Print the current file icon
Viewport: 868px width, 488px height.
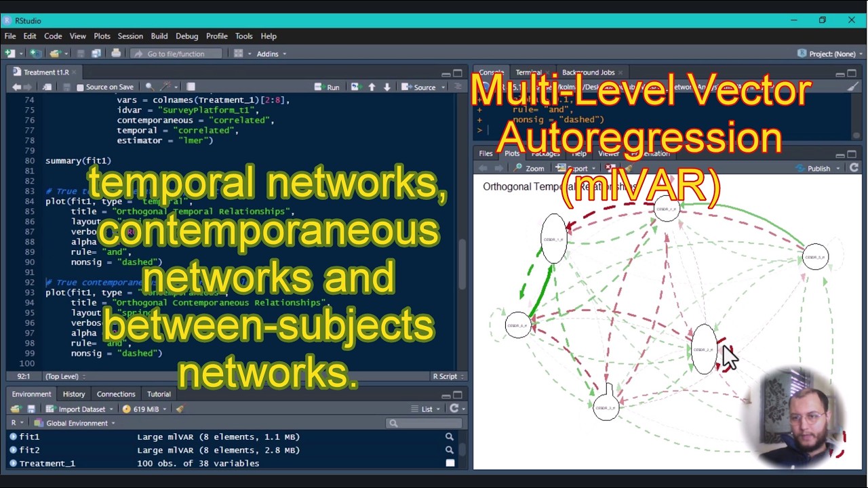click(116, 54)
